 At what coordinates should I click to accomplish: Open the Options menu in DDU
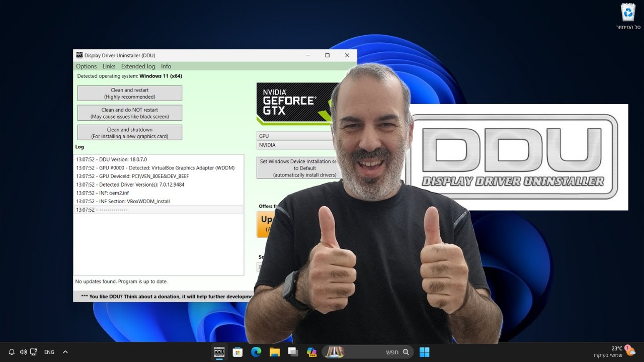click(86, 66)
